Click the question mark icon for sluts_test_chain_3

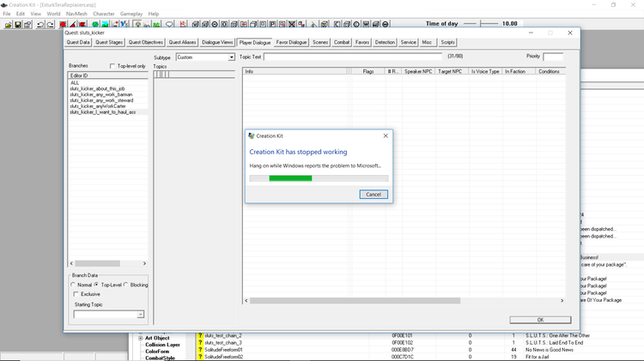coord(200,342)
